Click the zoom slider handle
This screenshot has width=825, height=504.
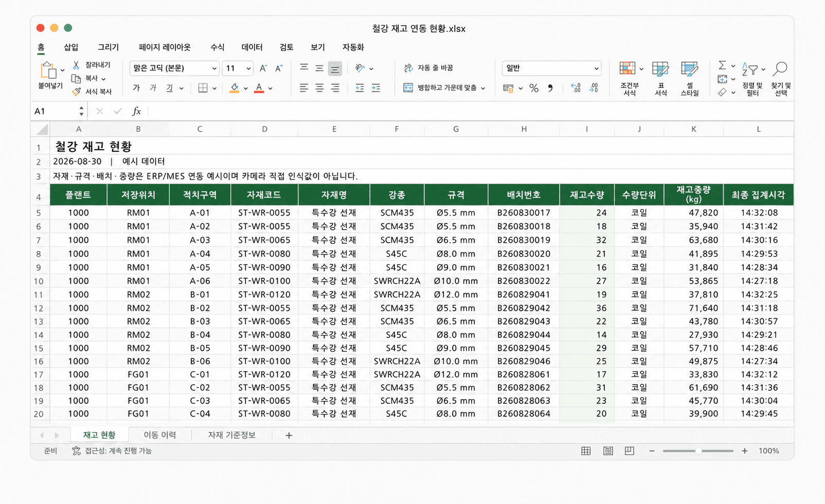click(x=698, y=451)
